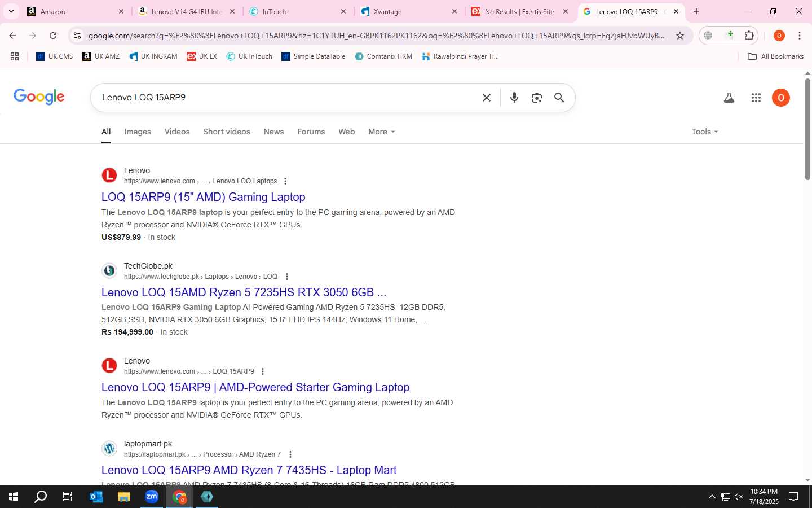812x508 pixels.
Task: Open a new browser tab
Action: (x=696, y=11)
